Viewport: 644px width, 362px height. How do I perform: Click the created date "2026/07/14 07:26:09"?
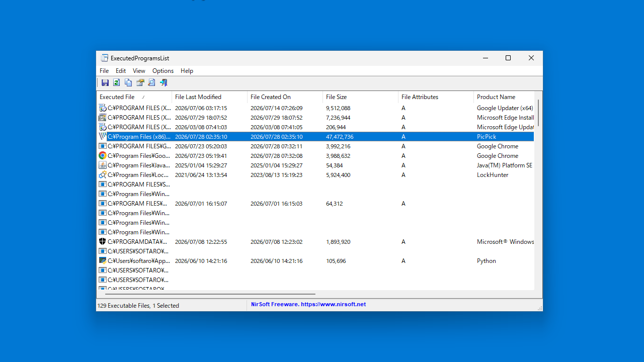point(276,108)
